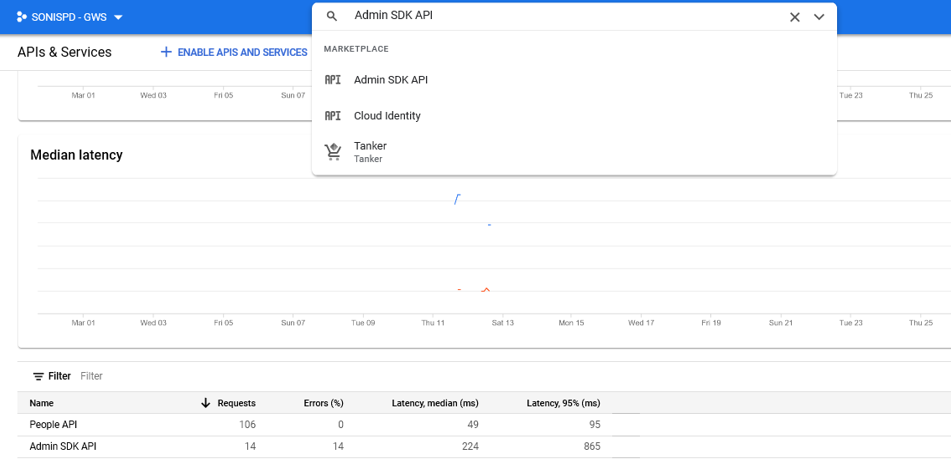Click the shopping cart icon beside Tanker
Viewport: 951px width, 461px height.
(x=332, y=152)
